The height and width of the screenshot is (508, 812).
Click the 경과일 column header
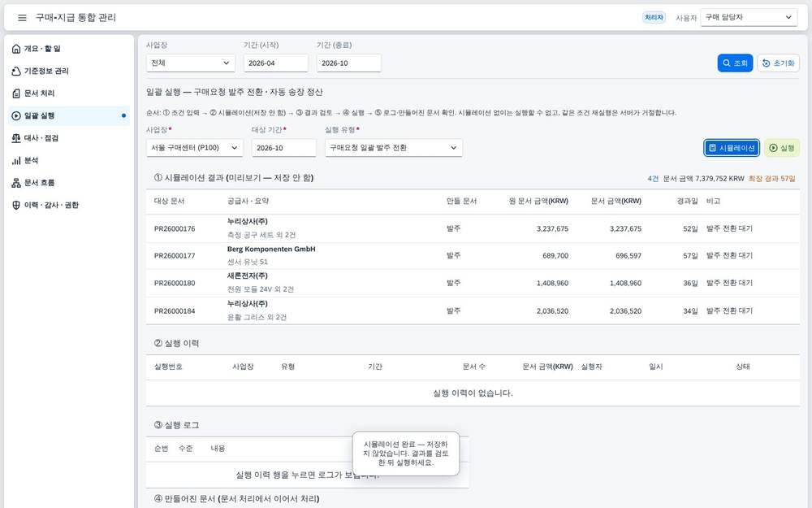point(687,201)
